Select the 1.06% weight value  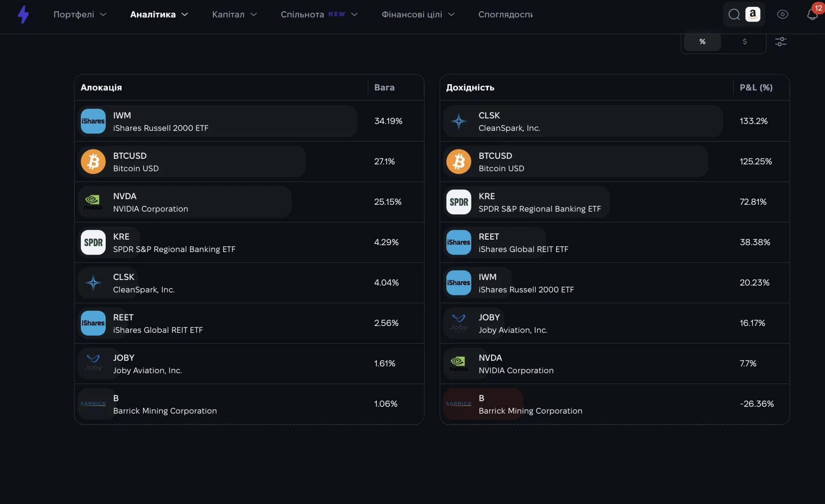(x=385, y=404)
